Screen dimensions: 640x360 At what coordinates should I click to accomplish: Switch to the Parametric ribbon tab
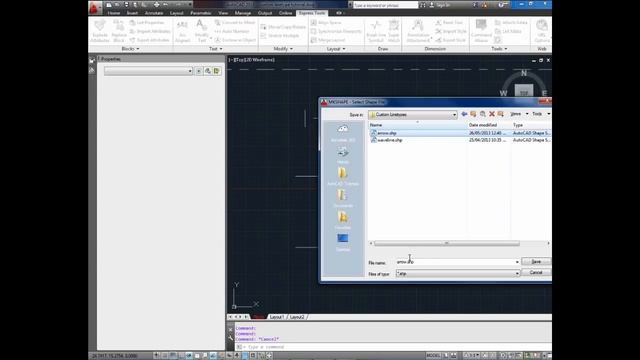pyautogui.click(x=200, y=13)
